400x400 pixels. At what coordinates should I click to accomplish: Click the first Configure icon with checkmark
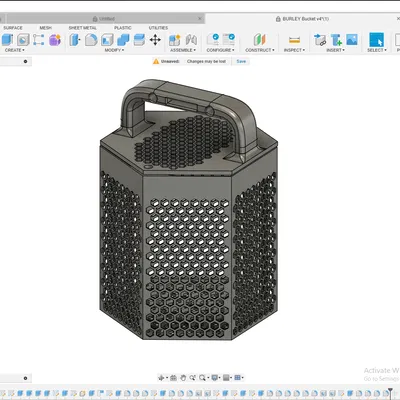pyautogui.click(x=213, y=39)
